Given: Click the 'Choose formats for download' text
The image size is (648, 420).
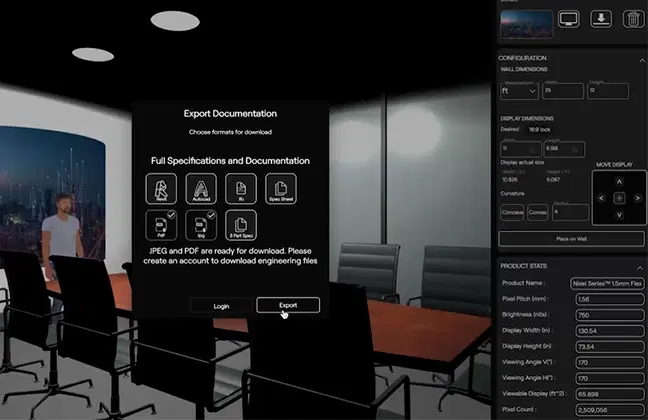Looking at the screenshot, I should 230,132.
